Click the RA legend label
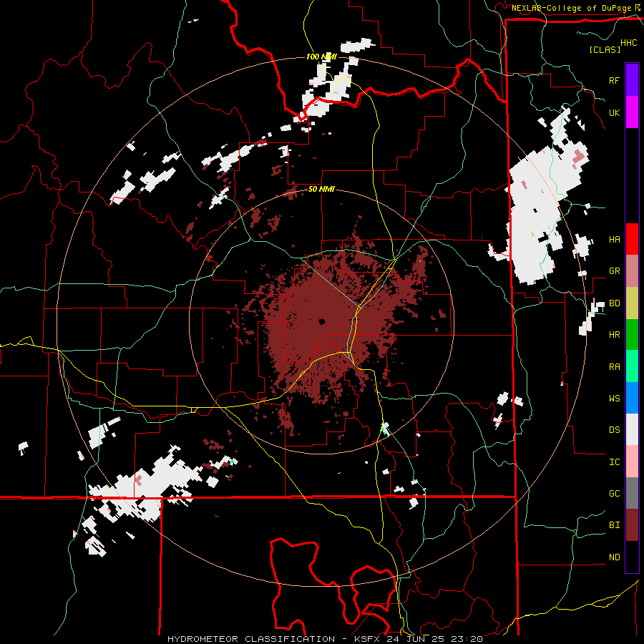The width and height of the screenshot is (644, 644). click(614, 366)
